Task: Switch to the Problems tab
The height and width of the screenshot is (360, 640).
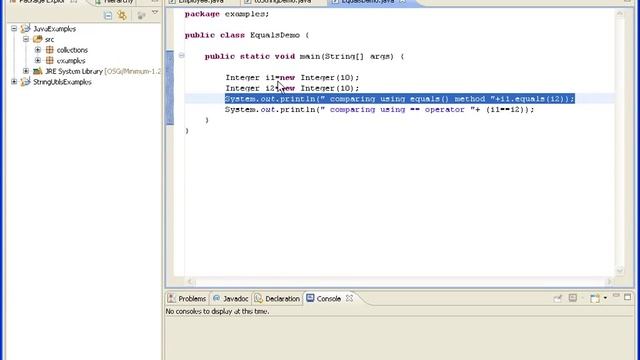Action: pos(187,299)
